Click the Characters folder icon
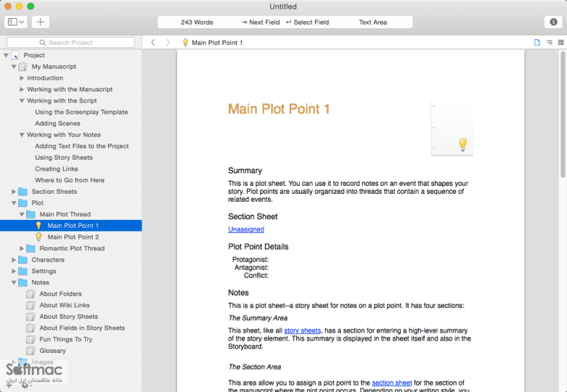 pos(23,260)
